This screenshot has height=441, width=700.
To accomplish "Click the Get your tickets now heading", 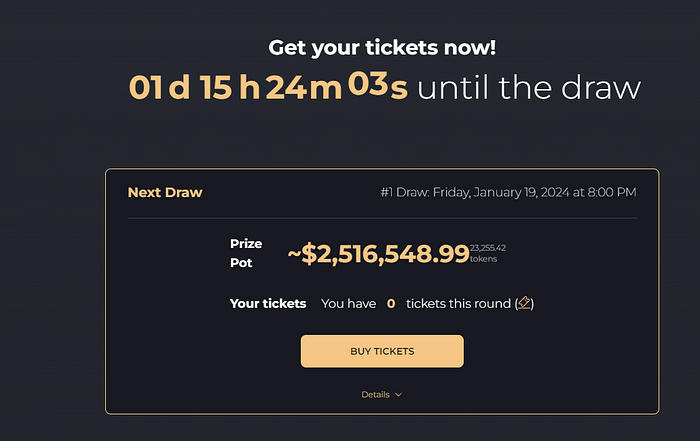I will pyautogui.click(x=382, y=48).
